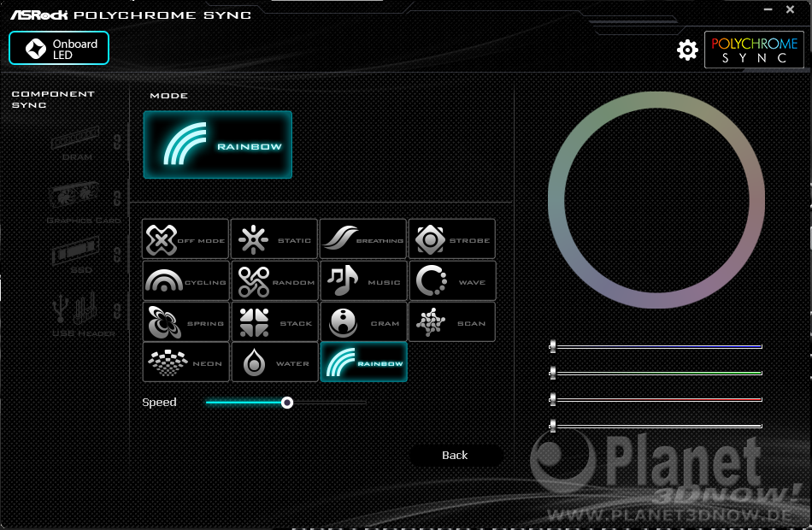
Task: Pick the Neon effect tile
Action: click(x=186, y=362)
